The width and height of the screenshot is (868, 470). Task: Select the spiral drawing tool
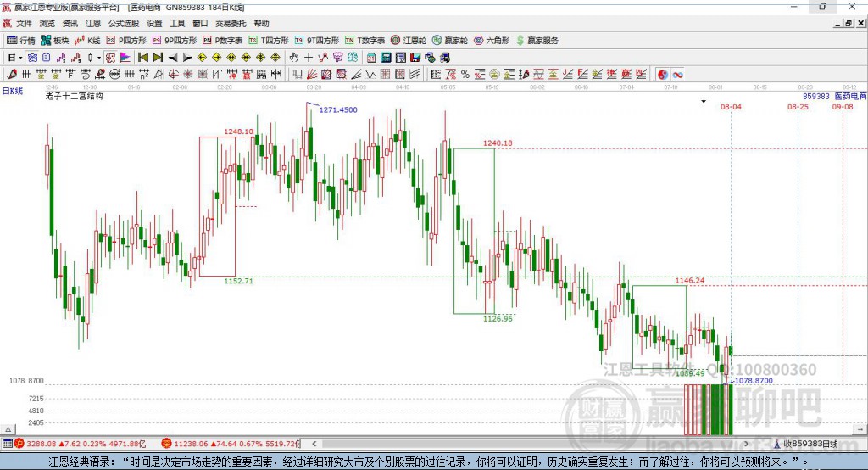(86, 75)
